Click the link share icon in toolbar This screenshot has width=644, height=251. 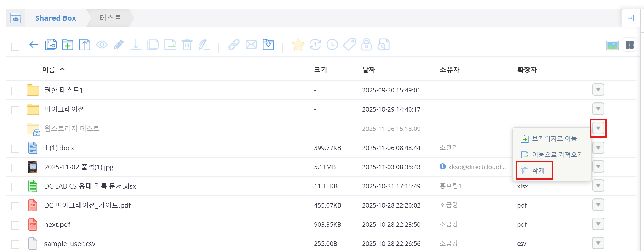point(234,45)
